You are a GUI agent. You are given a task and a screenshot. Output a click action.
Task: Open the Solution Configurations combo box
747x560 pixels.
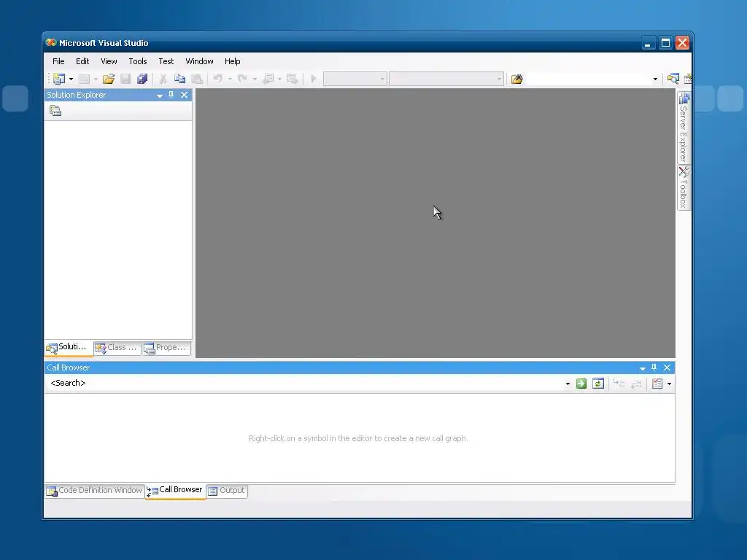(355, 79)
